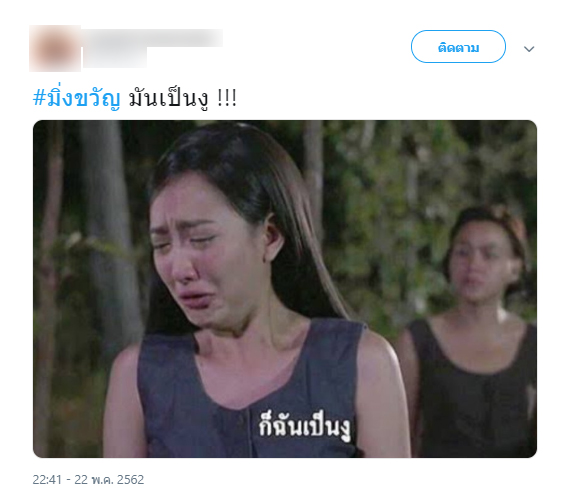The width and height of the screenshot is (570, 492).
Task: Click the ติดตาม follow button
Action: (x=458, y=47)
